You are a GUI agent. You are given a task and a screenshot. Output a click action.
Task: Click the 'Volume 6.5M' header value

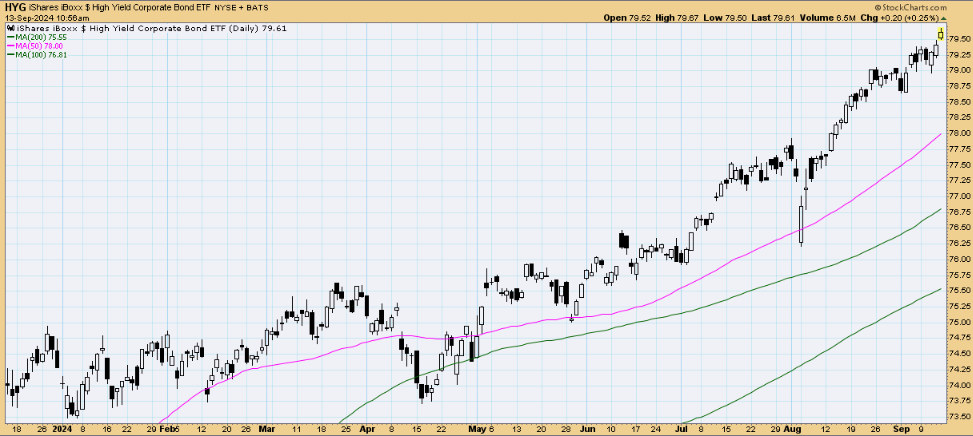827,19
